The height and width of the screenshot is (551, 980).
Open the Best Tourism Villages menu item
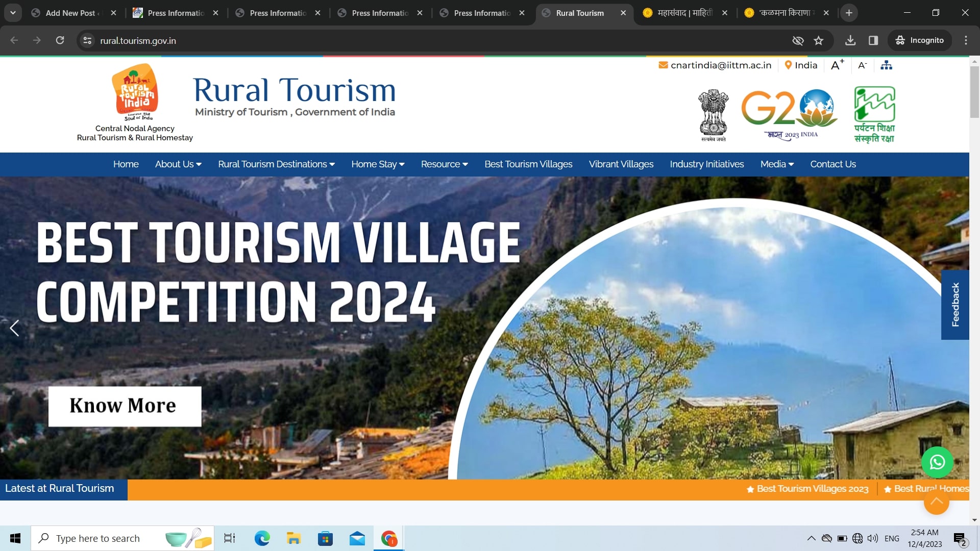(528, 164)
